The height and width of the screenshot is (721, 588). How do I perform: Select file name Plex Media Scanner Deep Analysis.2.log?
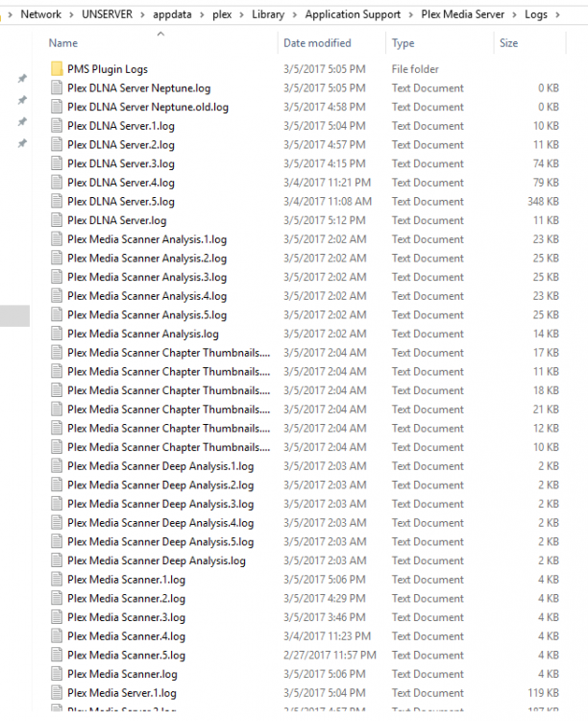(x=160, y=485)
